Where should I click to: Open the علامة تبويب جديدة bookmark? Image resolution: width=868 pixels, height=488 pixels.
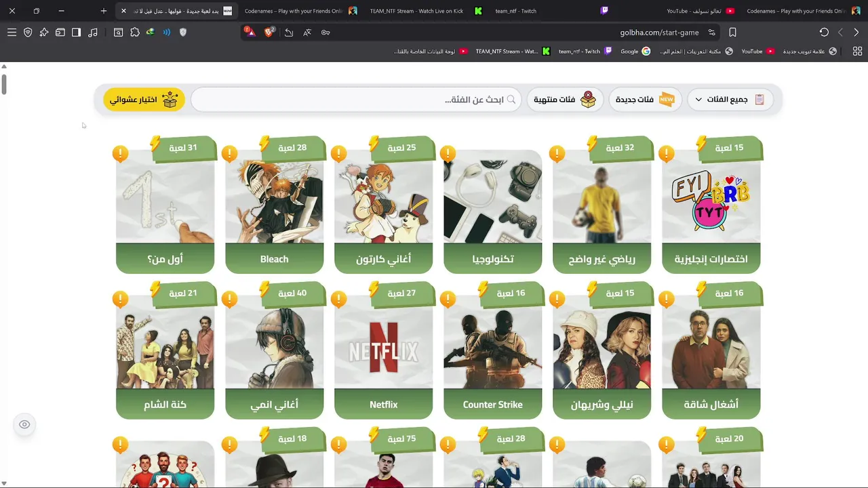pos(810,52)
